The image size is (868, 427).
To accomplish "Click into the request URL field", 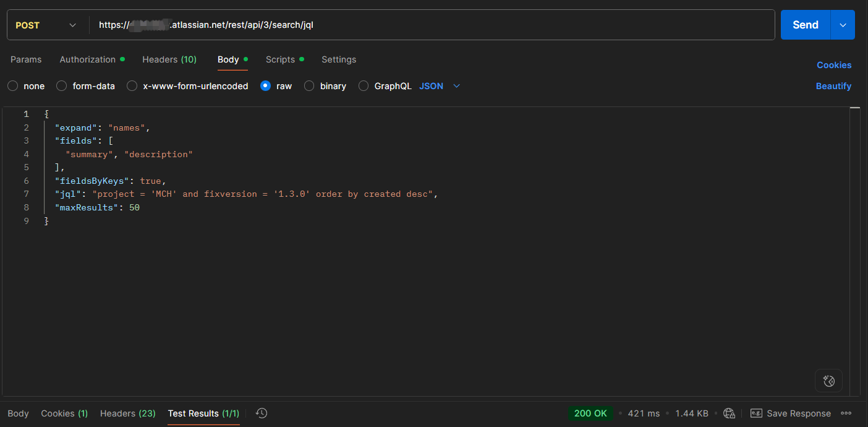I will pyautogui.click(x=433, y=25).
